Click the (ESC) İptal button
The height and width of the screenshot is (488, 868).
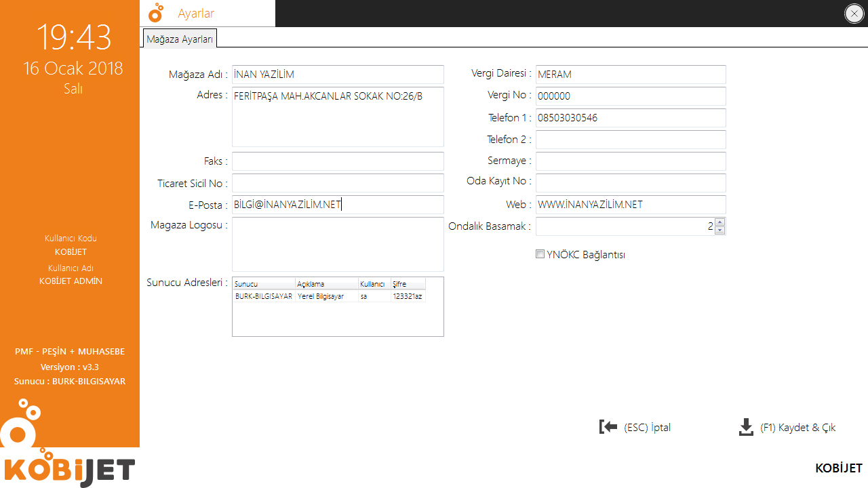click(635, 427)
